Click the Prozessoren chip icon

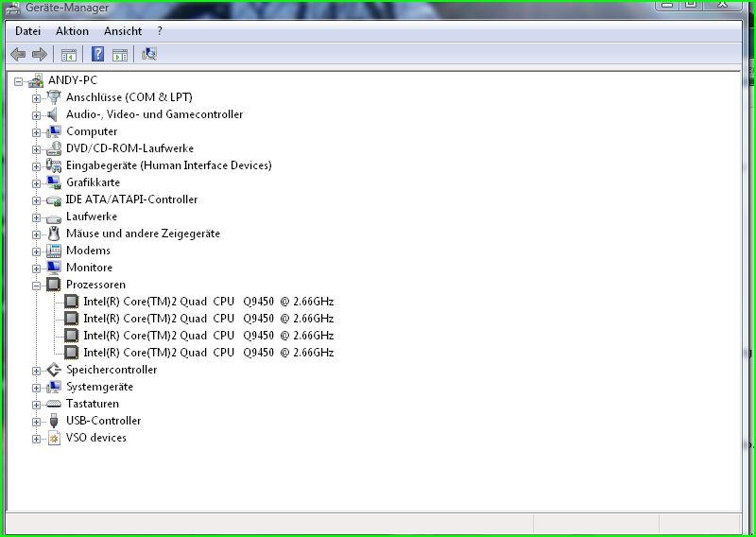tap(54, 285)
